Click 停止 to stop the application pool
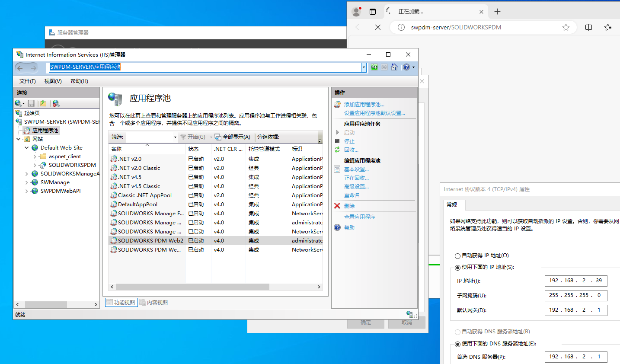Screen dimensions: 620x364 (x=349, y=141)
